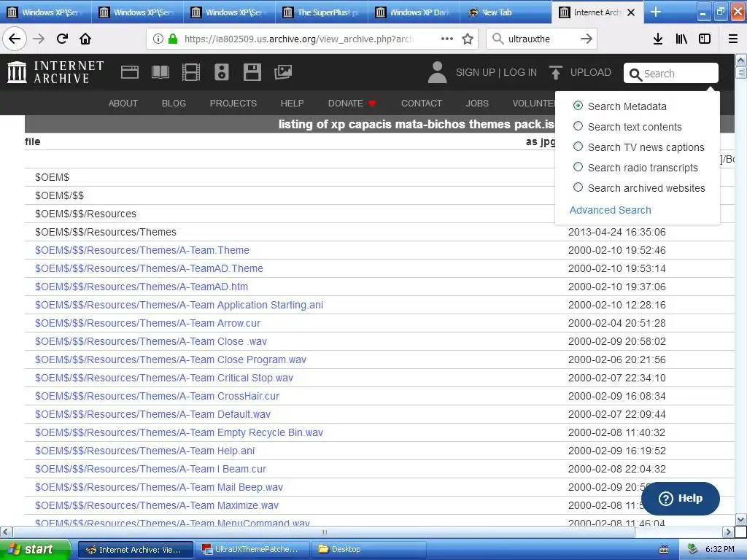Open the browser Library icon
The height and width of the screenshot is (560, 747).
[x=681, y=39]
